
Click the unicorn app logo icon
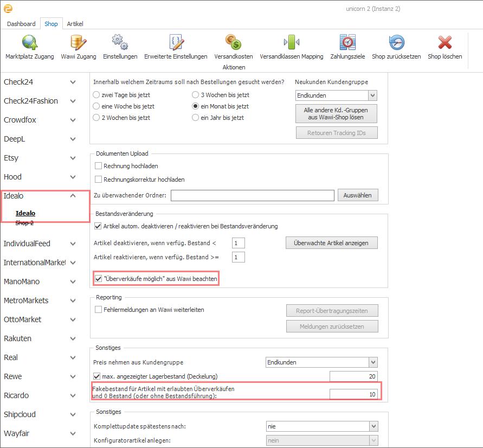tap(8, 9)
